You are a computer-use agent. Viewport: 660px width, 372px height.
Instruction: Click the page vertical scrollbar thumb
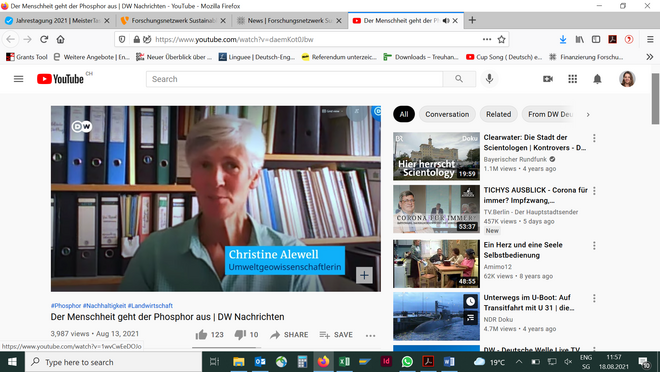tap(655, 98)
